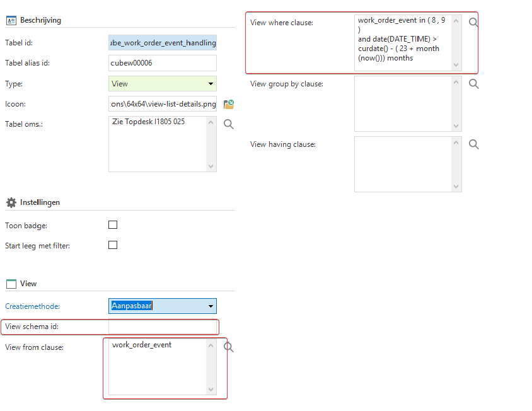Click the up arrow in Tabel oms. scrollbar
532x411 pixels.
tap(211, 122)
